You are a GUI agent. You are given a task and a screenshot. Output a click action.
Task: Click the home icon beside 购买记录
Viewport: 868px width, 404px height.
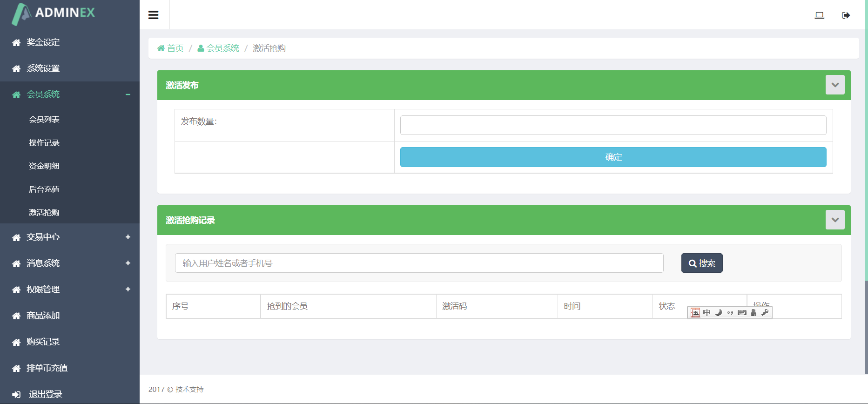point(16,343)
